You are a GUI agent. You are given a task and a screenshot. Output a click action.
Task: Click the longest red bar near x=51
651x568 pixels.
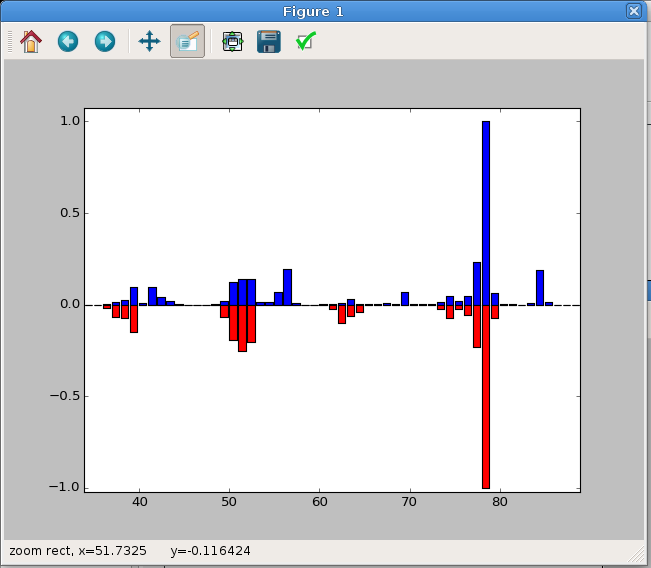point(242,328)
